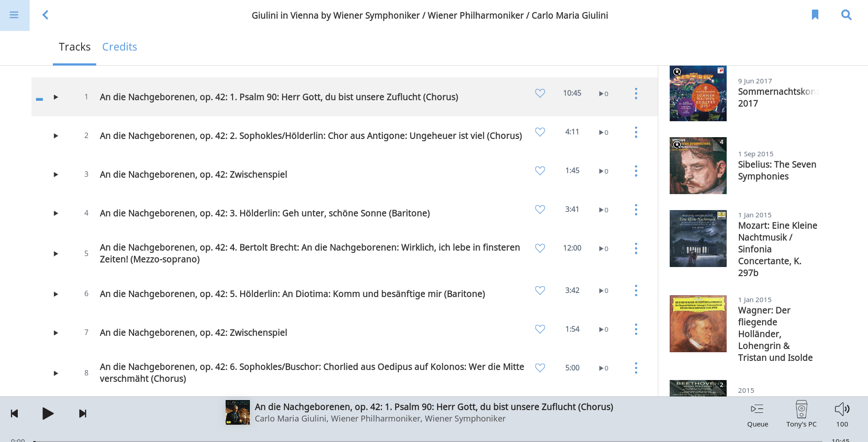Favorite track 1 with heart icon

coord(540,93)
